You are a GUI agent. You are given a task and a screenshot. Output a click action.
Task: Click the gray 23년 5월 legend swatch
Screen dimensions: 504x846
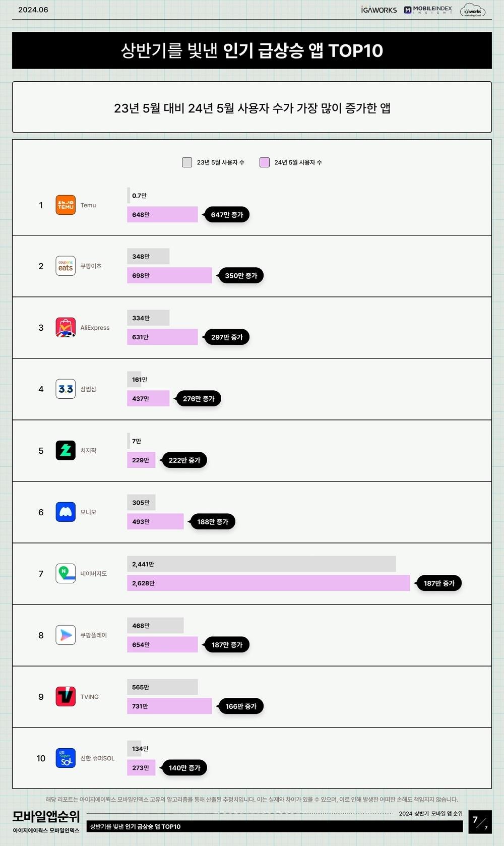(187, 162)
